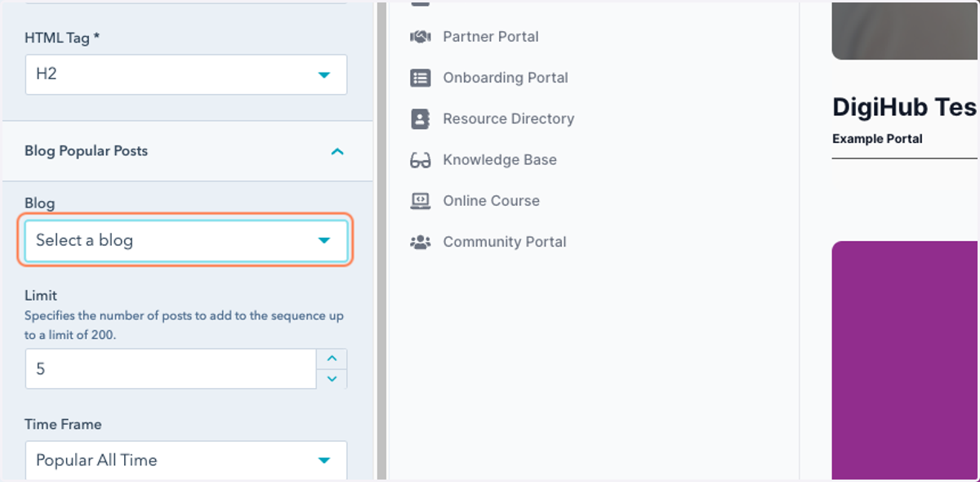Open the Select a blog dropdown
Screen dimensions: 980x482
(x=186, y=240)
